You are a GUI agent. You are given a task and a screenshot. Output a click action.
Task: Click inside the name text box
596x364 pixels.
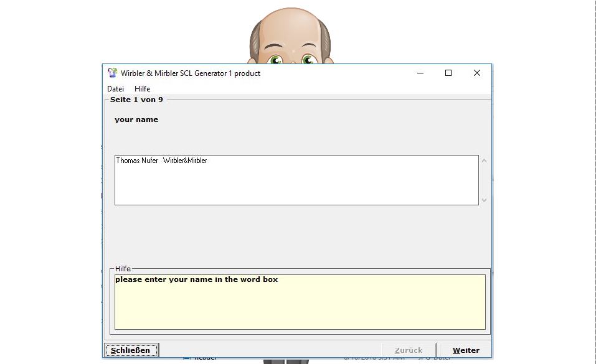click(x=296, y=180)
